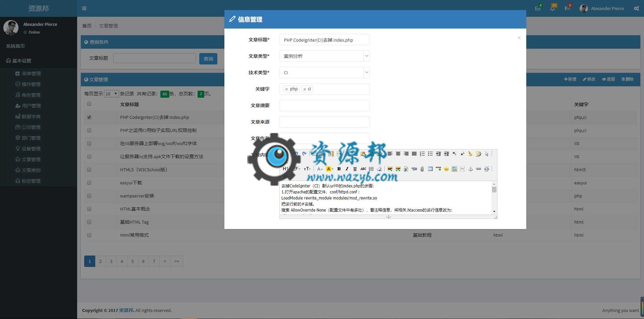Attach a file with paperclip icon
Screen dimensions: 644x319
(422, 169)
